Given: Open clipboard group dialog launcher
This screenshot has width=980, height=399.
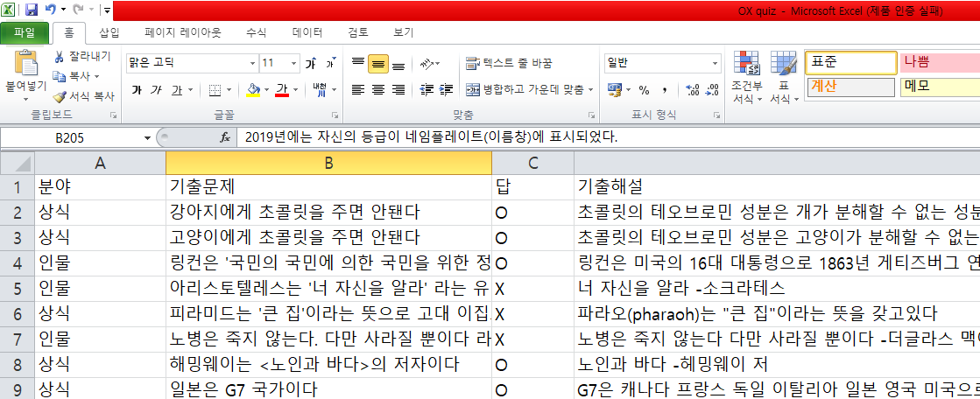Looking at the screenshot, I should 113,115.
